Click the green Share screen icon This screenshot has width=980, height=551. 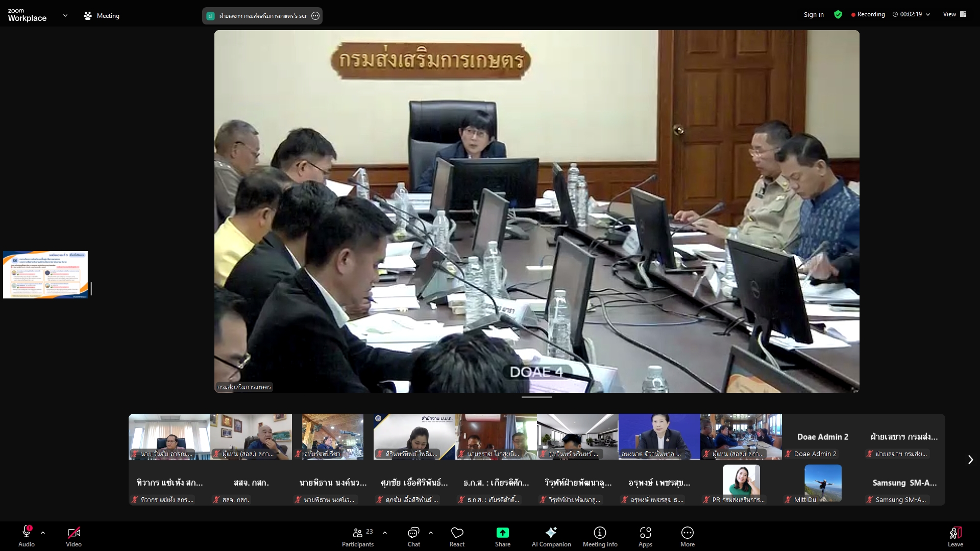point(502,533)
